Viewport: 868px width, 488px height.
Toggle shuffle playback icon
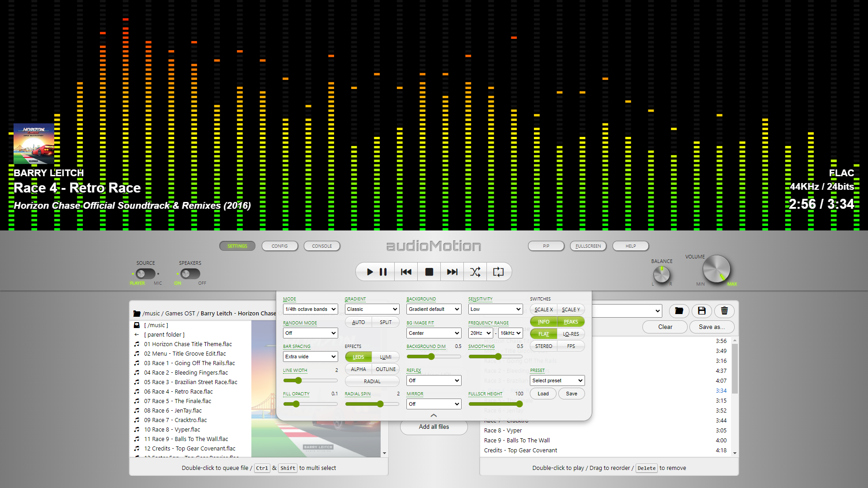tap(475, 272)
